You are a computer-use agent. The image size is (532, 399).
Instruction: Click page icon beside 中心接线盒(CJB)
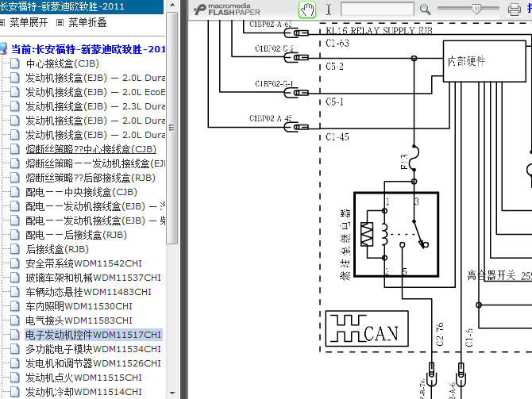pos(14,63)
